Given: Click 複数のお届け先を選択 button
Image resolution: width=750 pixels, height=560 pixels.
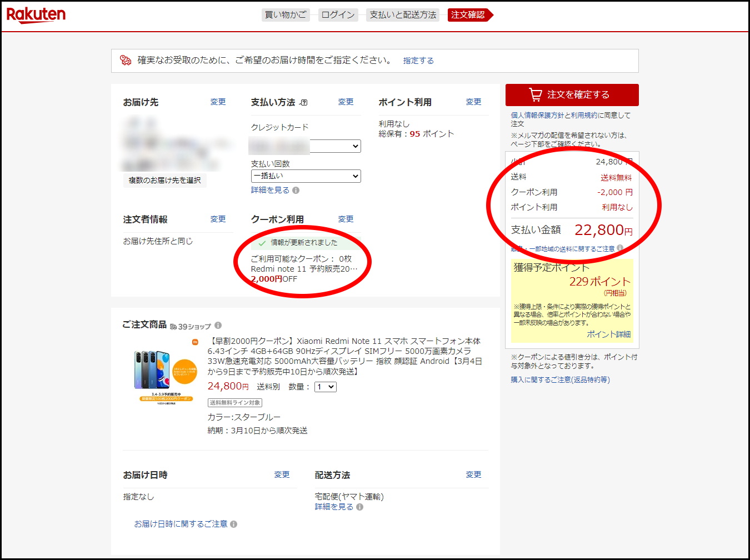Looking at the screenshot, I should click(x=165, y=180).
